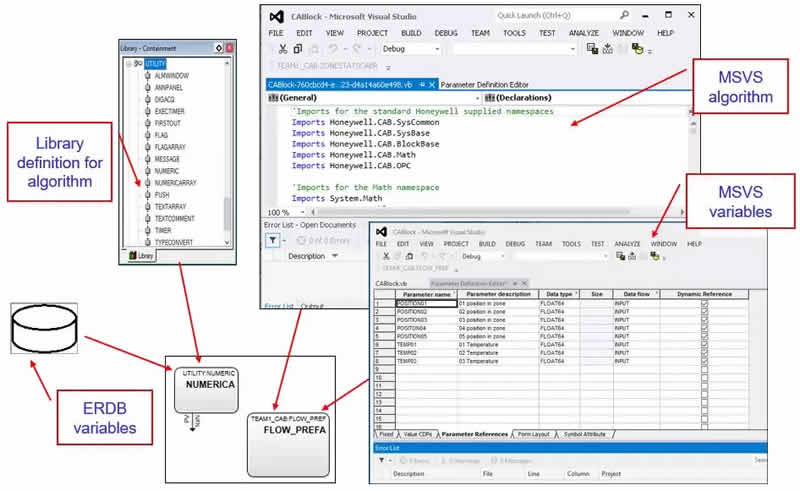Click the Error List link below the code editor
Screen dimensions: 800x491
(279, 306)
